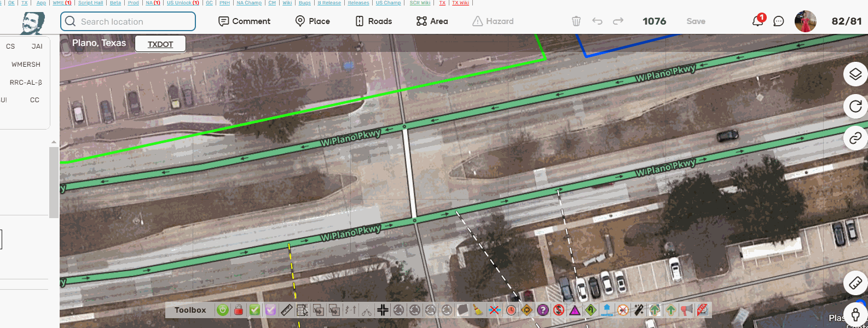Click the undo arrow in toolbar
The width and height of the screenshot is (868, 328).
[x=597, y=21]
